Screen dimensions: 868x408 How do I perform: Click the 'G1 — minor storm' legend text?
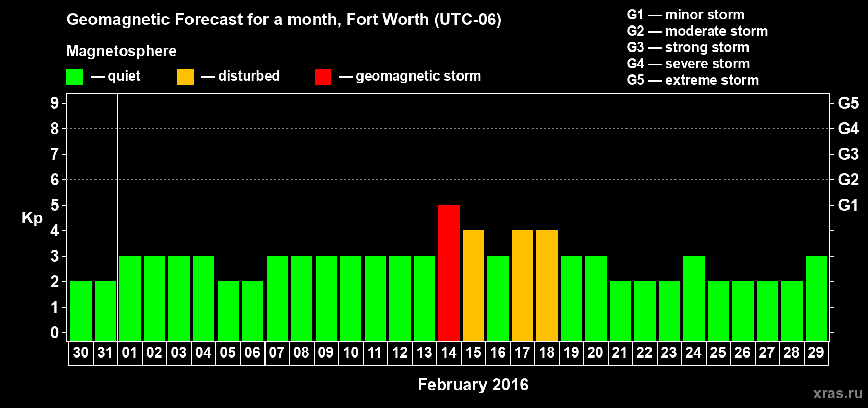(x=686, y=15)
